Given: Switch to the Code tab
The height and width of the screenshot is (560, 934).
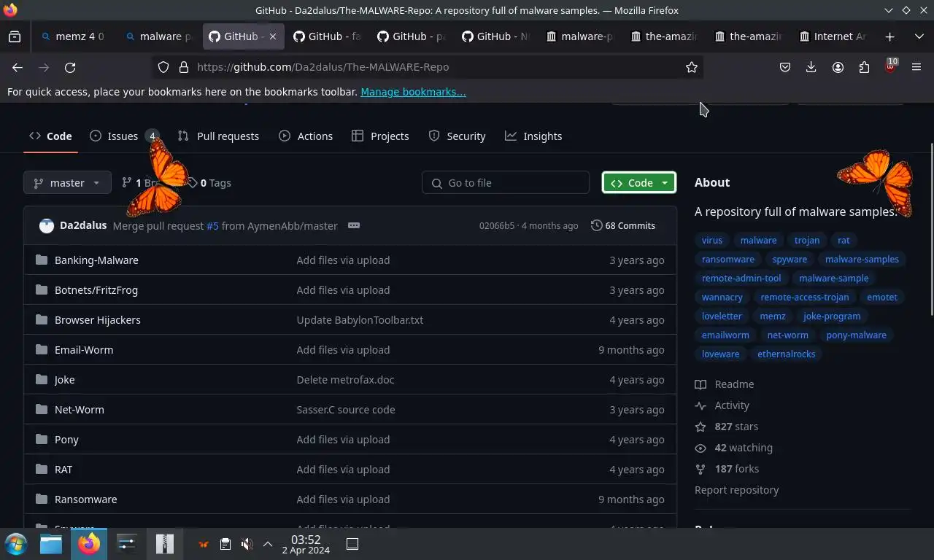Looking at the screenshot, I should tap(50, 136).
